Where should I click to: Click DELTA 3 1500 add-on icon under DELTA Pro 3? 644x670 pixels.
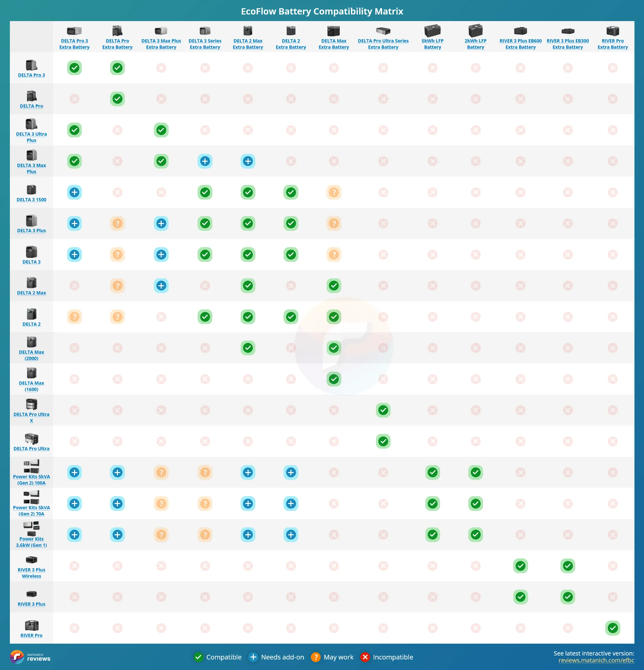(74, 192)
